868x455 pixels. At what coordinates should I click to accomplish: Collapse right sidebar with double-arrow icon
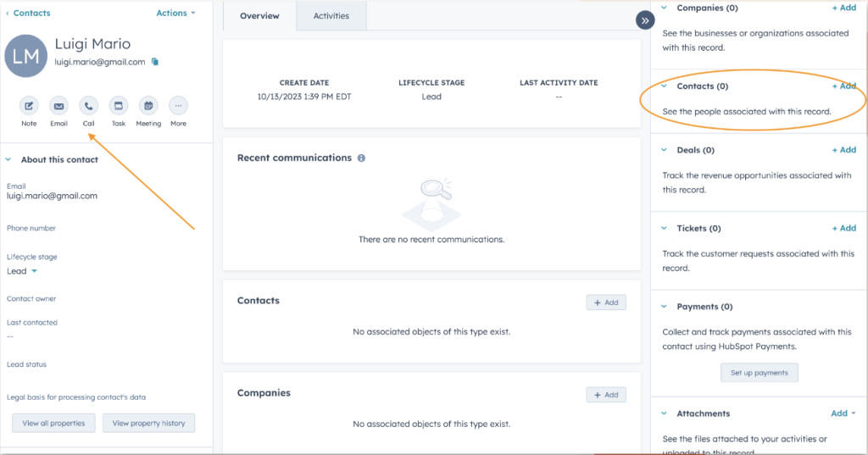[x=645, y=20]
